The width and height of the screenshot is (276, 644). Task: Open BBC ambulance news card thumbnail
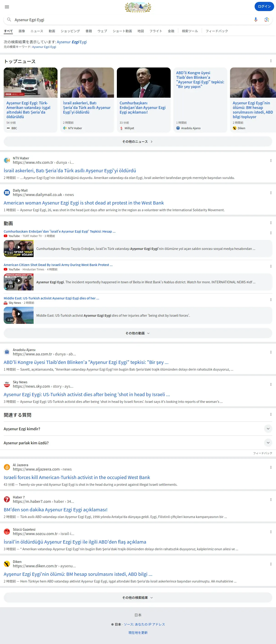(x=30, y=82)
